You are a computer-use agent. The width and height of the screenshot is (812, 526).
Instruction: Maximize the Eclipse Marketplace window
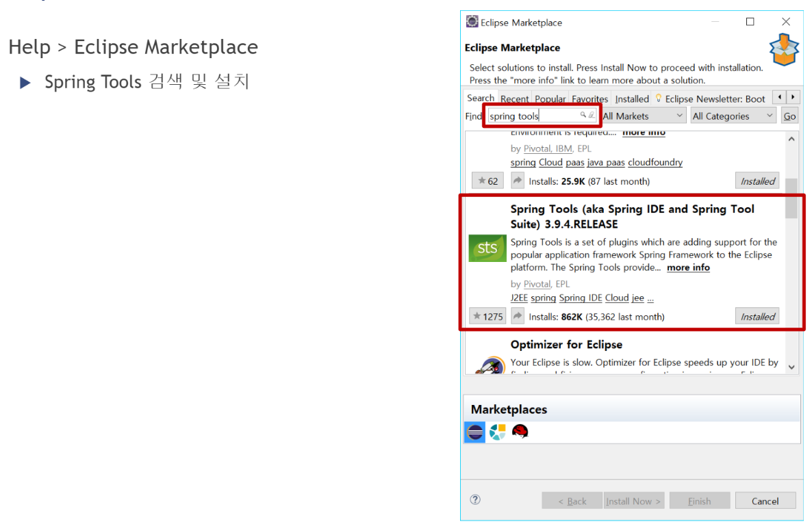click(x=750, y=22)
